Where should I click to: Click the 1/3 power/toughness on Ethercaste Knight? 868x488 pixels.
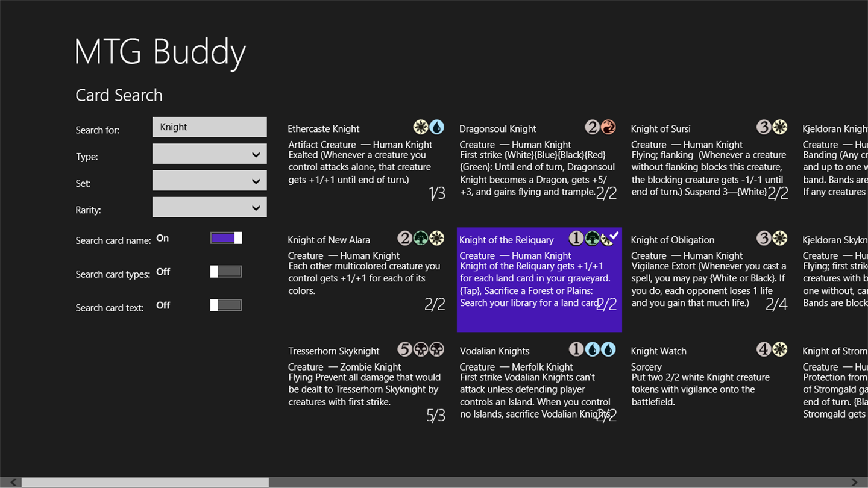[x=436, y=193]
